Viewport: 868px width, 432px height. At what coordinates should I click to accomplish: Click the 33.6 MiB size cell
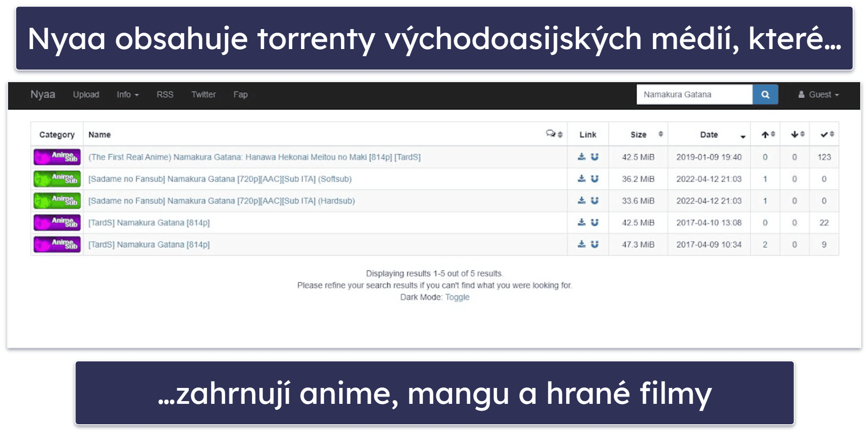pyautogui.click(x=638, y=201)
